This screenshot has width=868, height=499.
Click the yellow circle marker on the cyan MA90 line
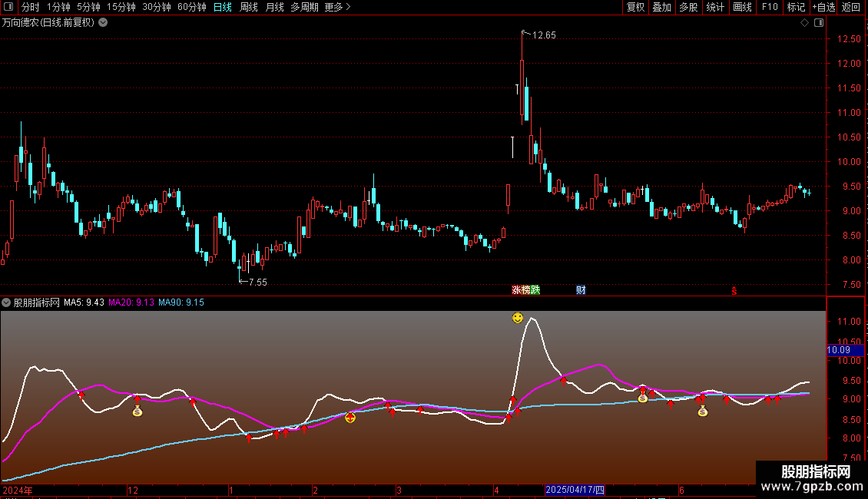coord(350,418)
